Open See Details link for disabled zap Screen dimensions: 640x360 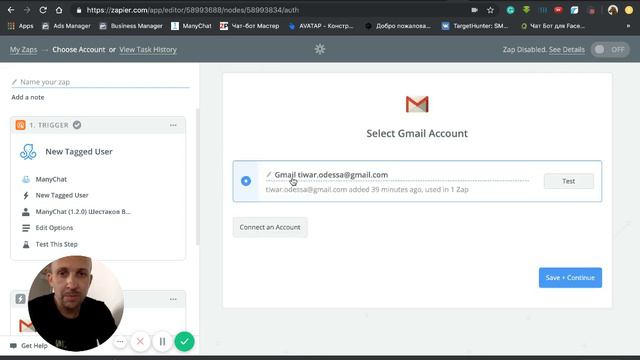567,49
